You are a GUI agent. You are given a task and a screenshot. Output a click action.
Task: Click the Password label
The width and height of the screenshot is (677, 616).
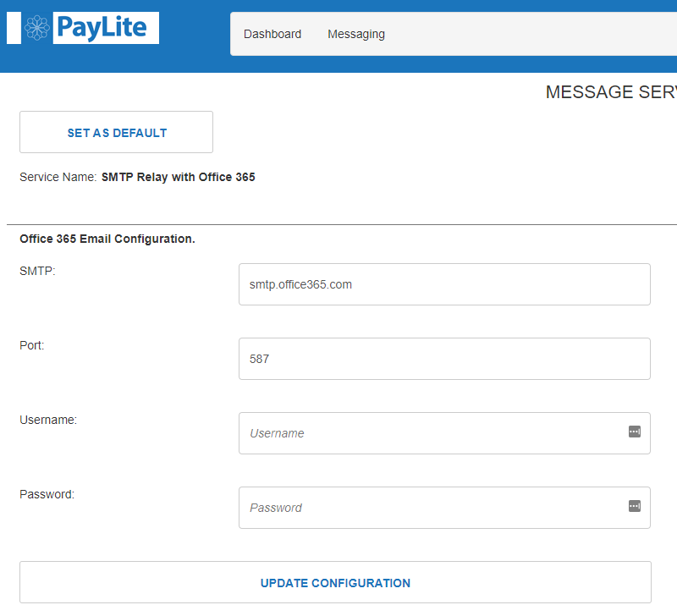(x=46, y=494)
